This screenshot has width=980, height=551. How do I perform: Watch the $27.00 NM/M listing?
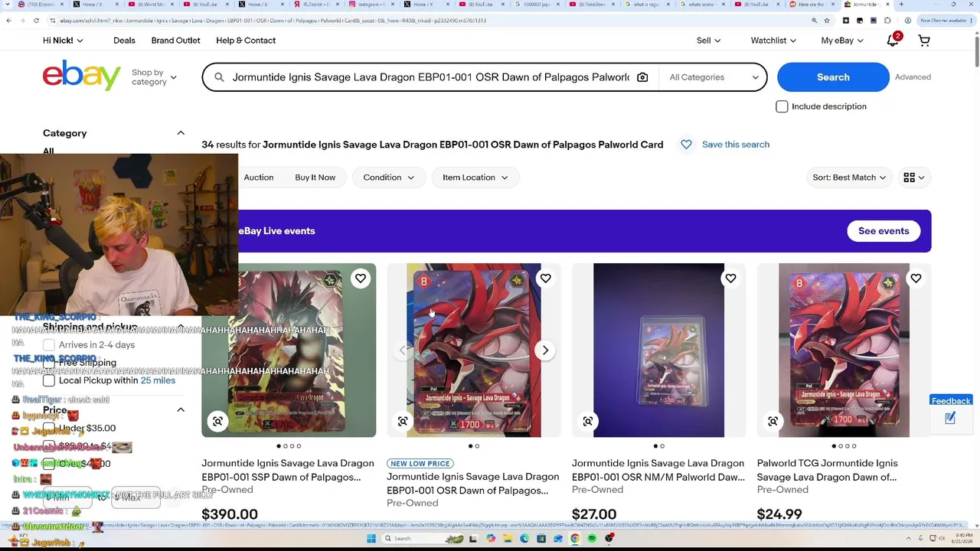pyautogui.click(x=730, y=279)
